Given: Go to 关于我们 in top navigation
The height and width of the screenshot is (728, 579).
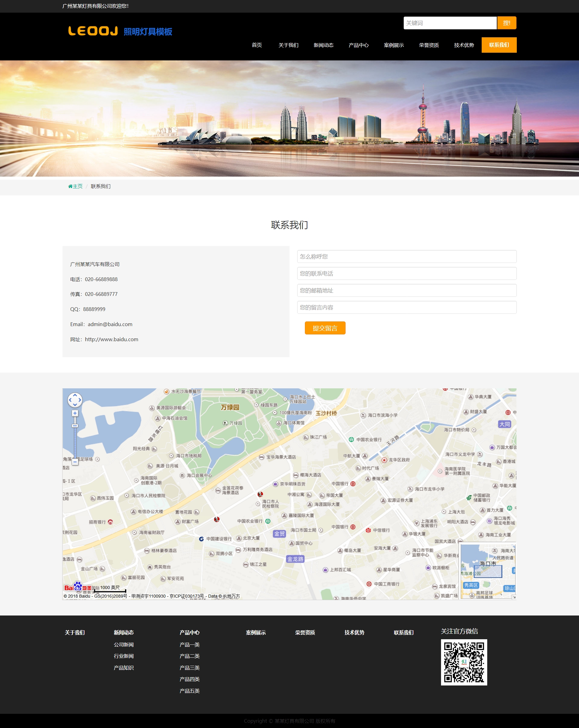Looking at the screenshot, I should [288, 45].
